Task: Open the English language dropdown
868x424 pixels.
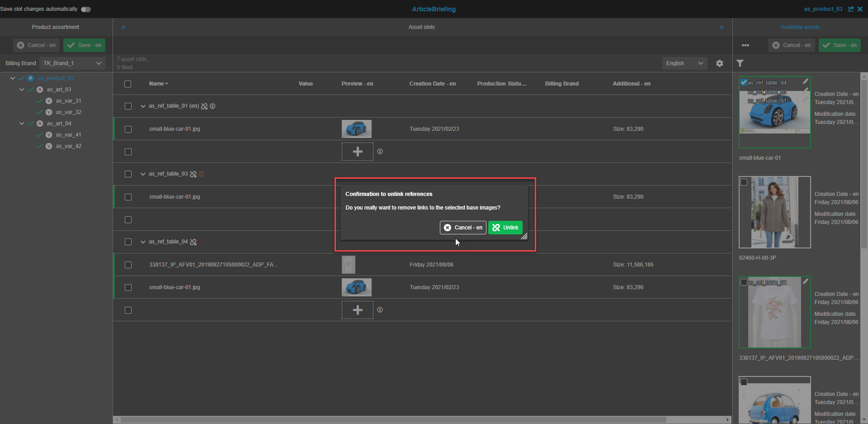Action: tap(684, 63)
